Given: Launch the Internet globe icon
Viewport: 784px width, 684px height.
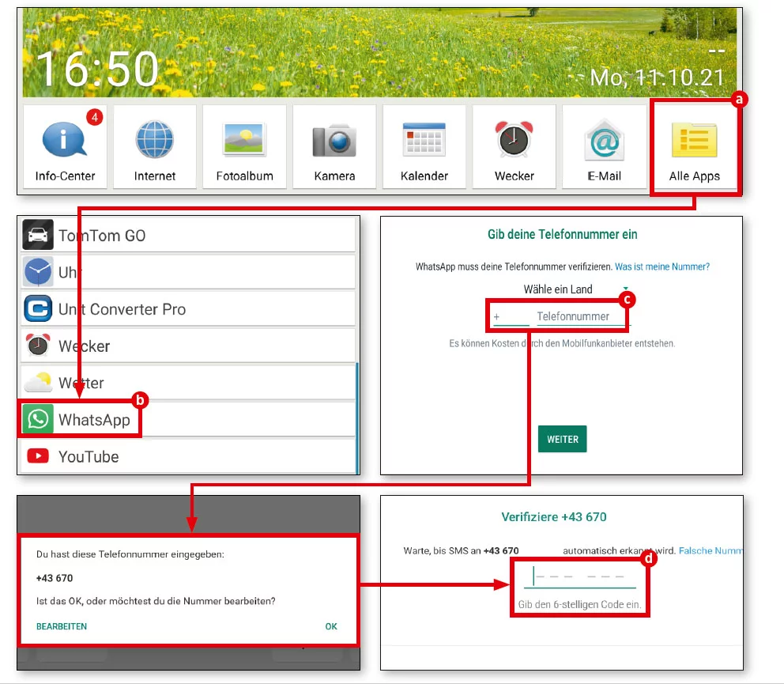Looking at the screenshot, I should pyautogui.click(x=155, y=147).
